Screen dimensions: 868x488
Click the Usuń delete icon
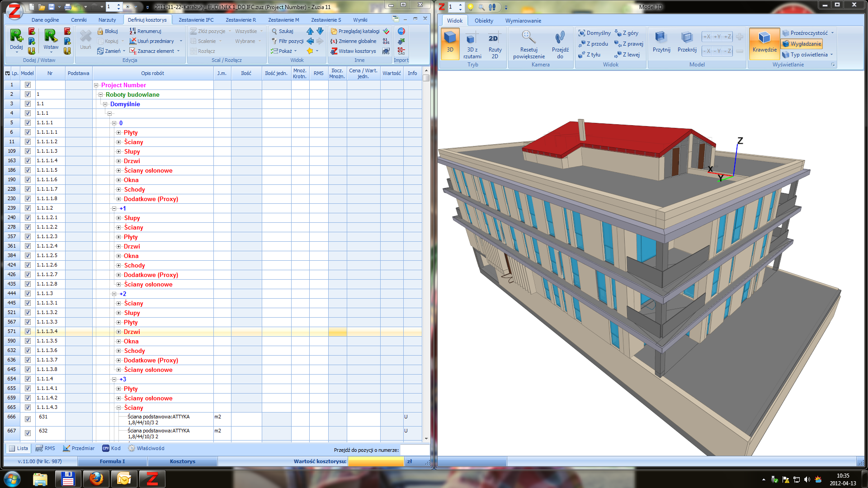pos(85,39)
